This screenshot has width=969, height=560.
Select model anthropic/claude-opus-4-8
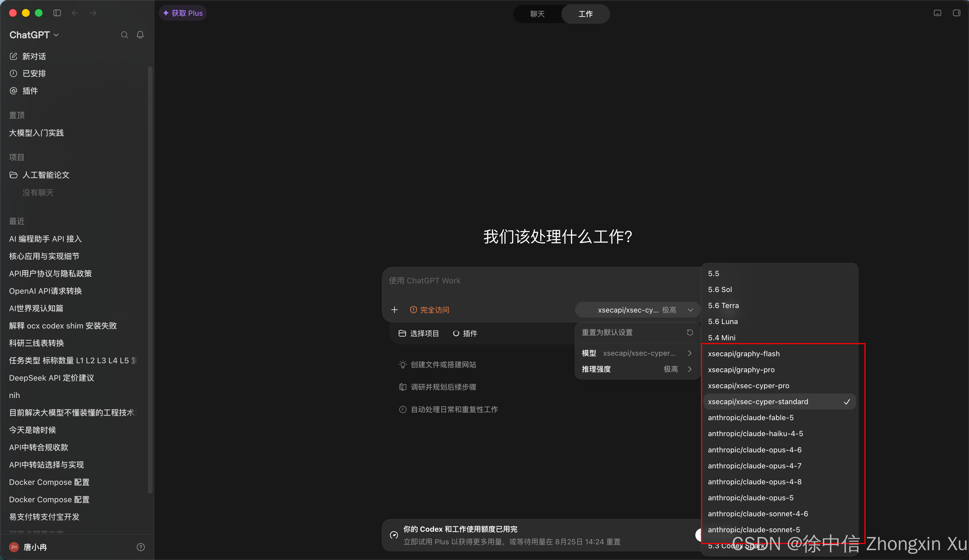click(779, 482)
